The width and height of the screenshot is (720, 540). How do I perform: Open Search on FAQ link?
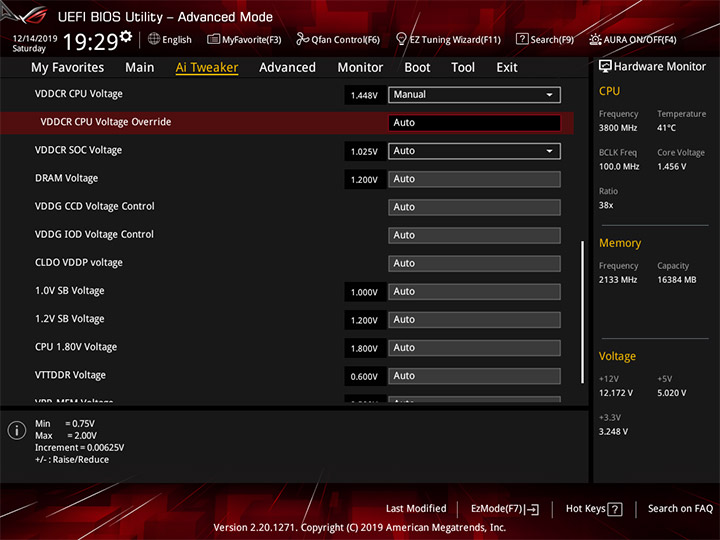pyautogui.click(x=680, y=508)
